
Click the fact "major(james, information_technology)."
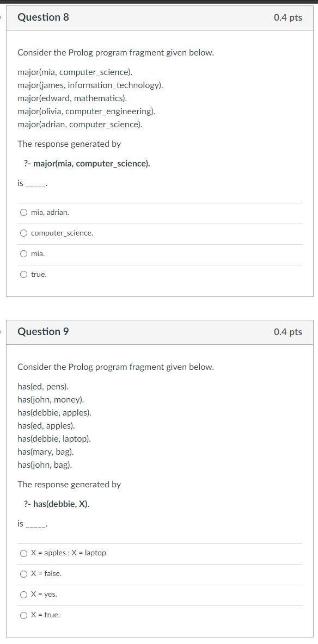90,85
